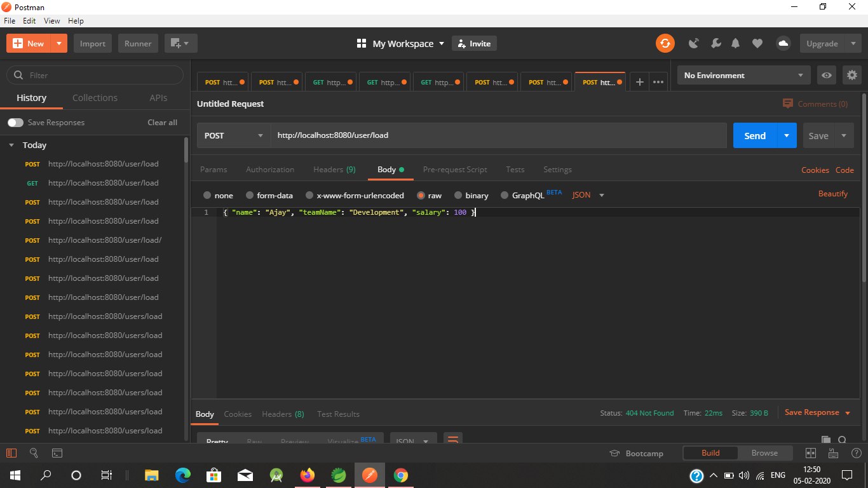Click the blue Send button
Screen dimensions: 868x488
(755, 135)
